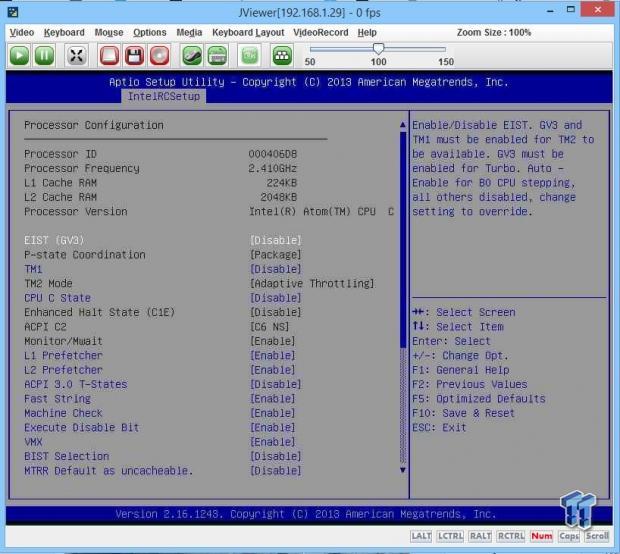The image size is (620, 554).
Task: Click the red CD media icon
Action: (x=159, y=55)
